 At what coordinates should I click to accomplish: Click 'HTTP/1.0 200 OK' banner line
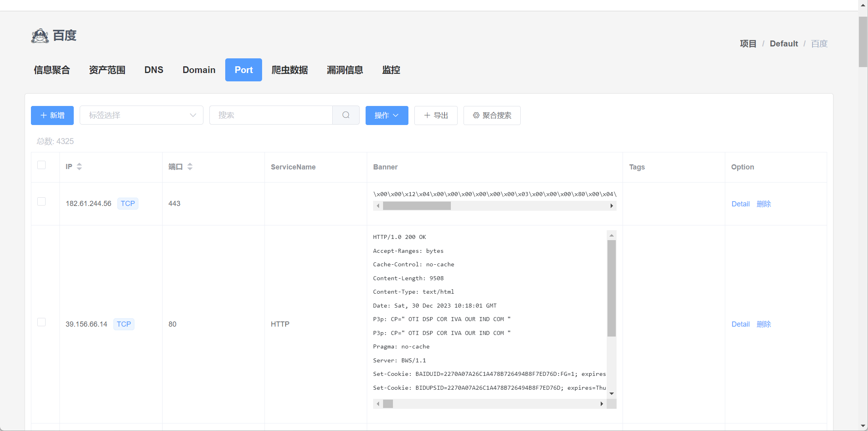399,237
